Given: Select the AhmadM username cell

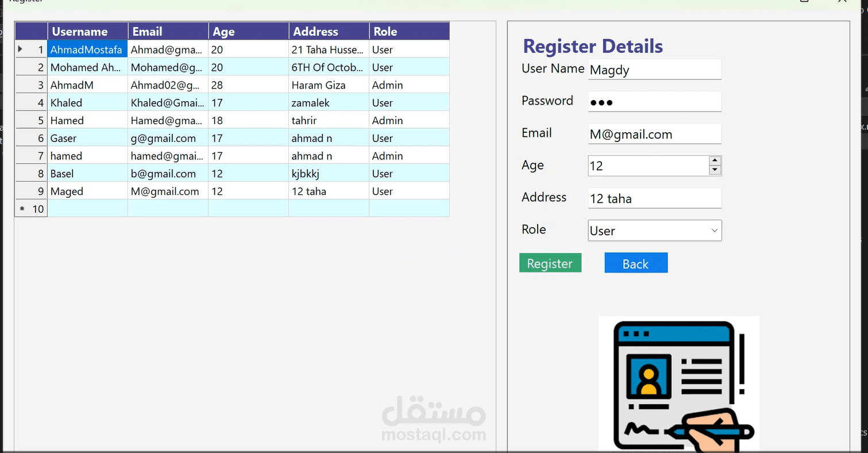Looking at the screenshot, I should click(x=88, y=85).
